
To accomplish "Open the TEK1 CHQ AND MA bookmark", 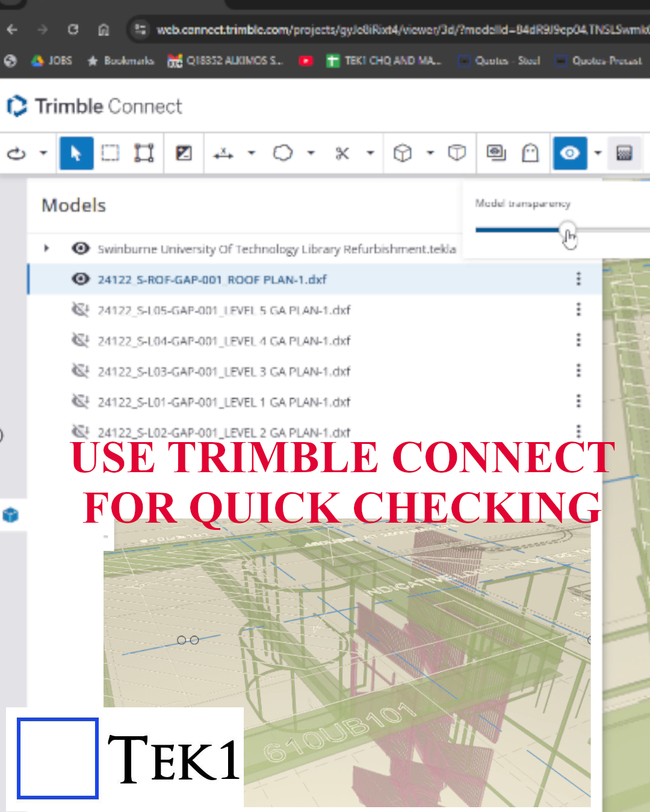I will tap(383, 61).
